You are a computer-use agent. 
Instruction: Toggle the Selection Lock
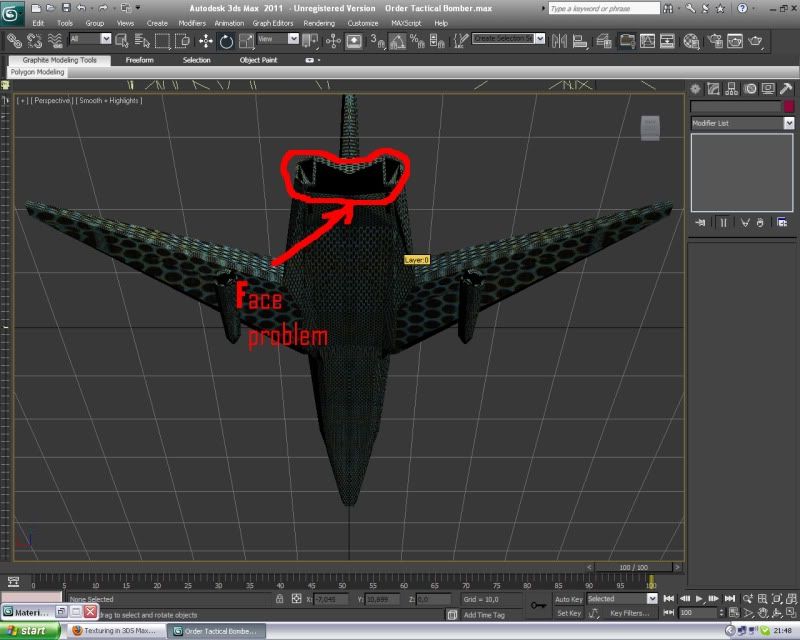click(280, 599)
